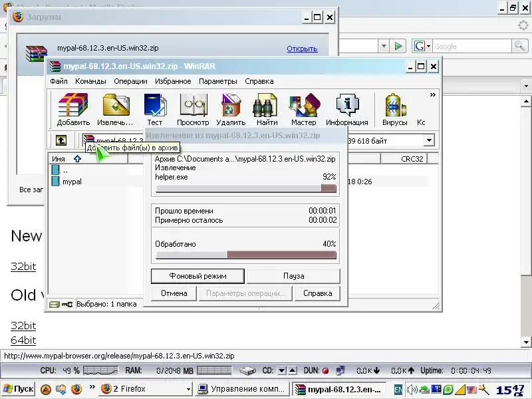The image size is (532, 399).
Task: Click the Добавить (Add) toolbar icon in WinRAR
Action: (73, 109)
